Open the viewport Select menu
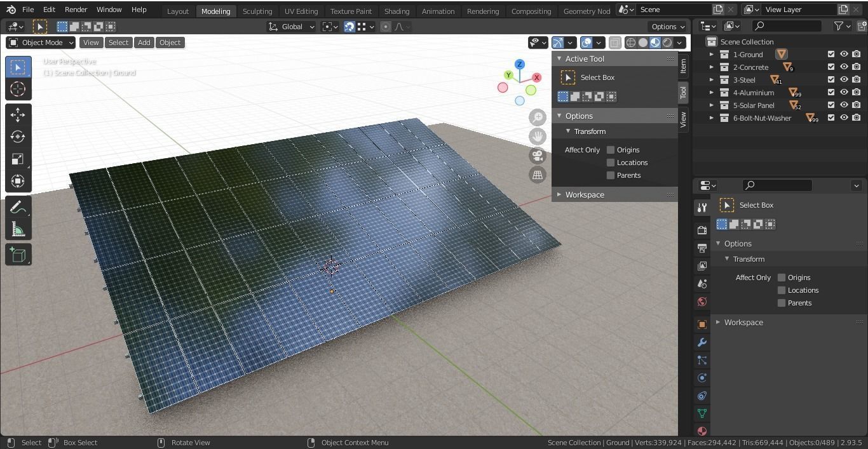This screenshot has width=868, height=449. tap(118, 43)
